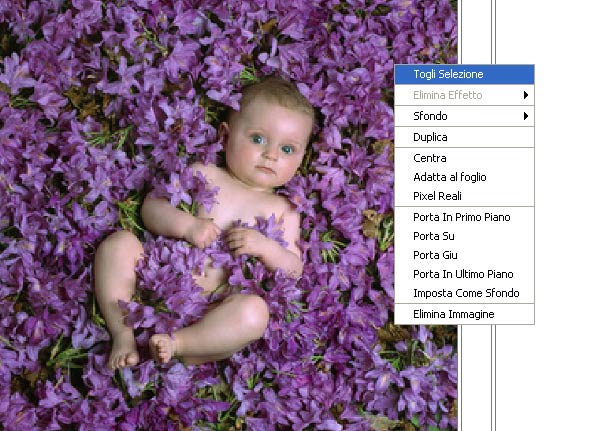Choose Porta Giu in the menu

pyautogui.click(x=464, y=255)
